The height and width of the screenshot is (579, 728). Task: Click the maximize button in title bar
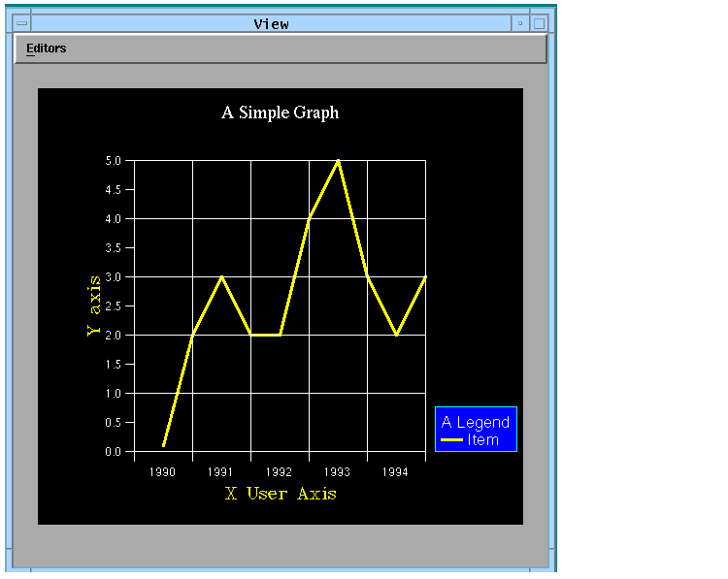coord(540,23)
